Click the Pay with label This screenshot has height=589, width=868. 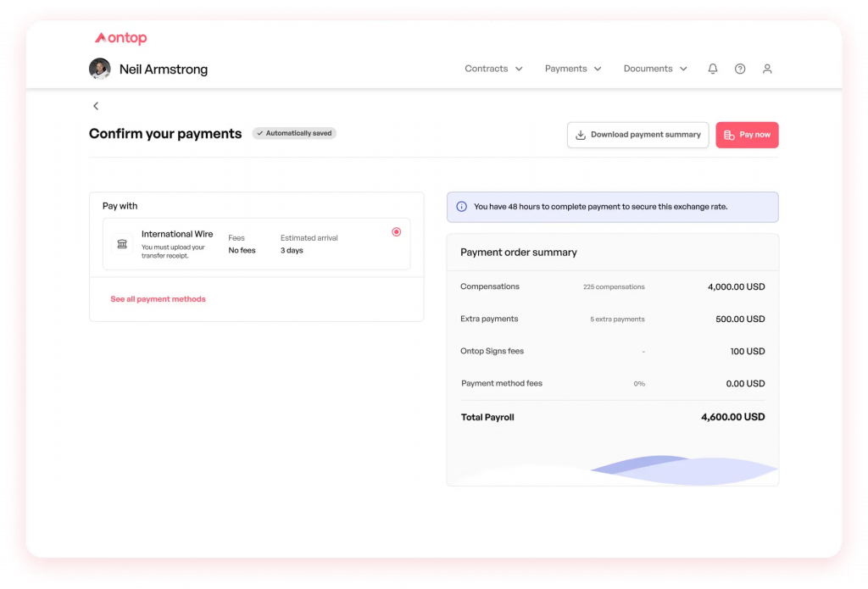(x=120, y=206)
